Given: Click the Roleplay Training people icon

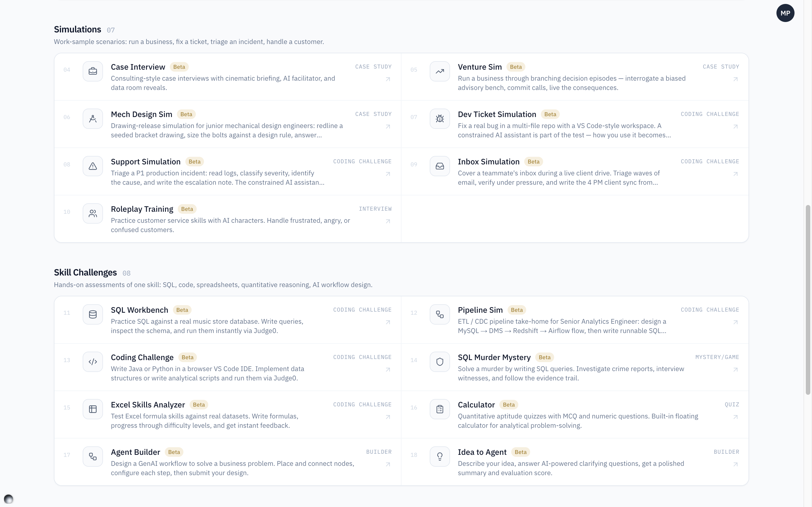Looking at the screenshot, I should click(x=93, y=213).
